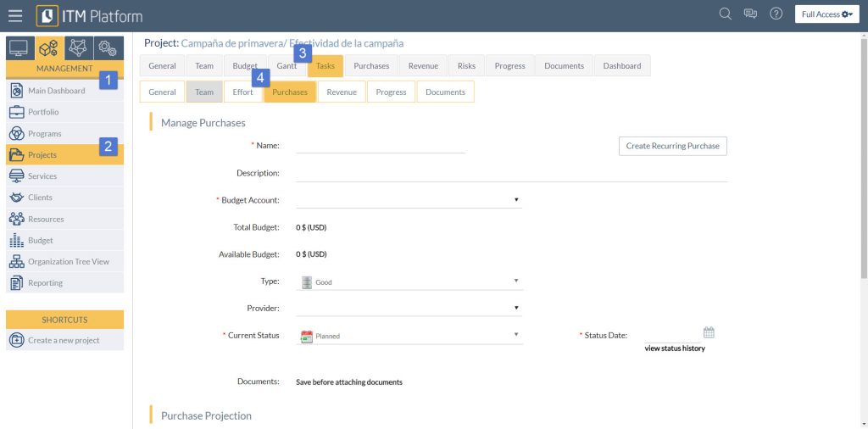Click the help question mark icon
Screen dimensions: 868x429
pyautogui.click(x=776, y=14)
